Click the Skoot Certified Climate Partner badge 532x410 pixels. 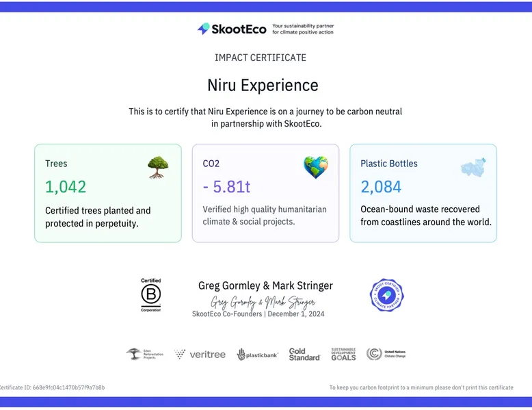click(x=386, y=295)
